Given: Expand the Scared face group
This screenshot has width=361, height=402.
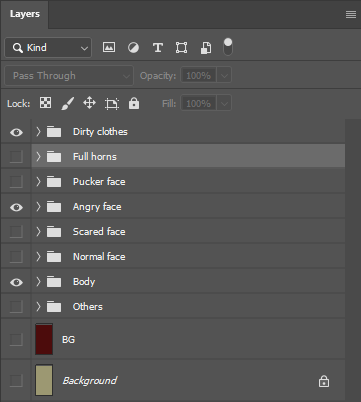Looking at the screenshot, I should 38,232.
